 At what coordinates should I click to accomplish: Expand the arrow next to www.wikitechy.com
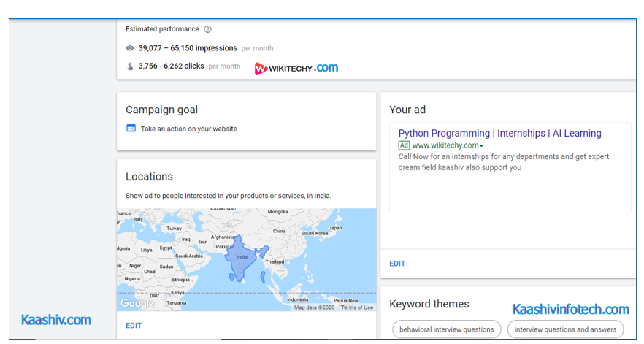482,146
